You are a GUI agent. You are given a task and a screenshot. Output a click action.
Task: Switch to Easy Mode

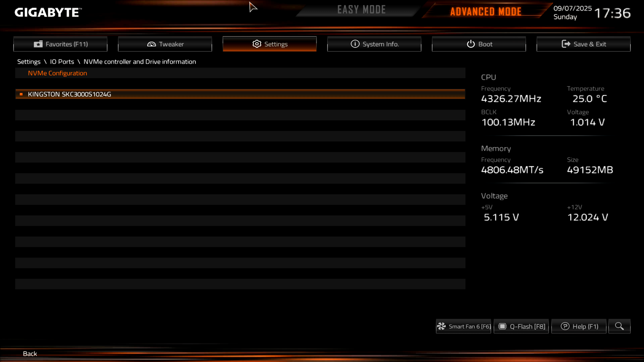click(362, 10)
